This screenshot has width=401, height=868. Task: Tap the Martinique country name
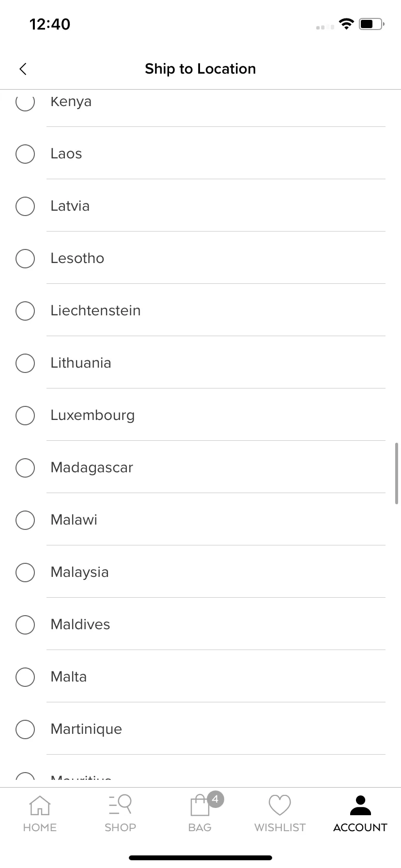point(86,729)
